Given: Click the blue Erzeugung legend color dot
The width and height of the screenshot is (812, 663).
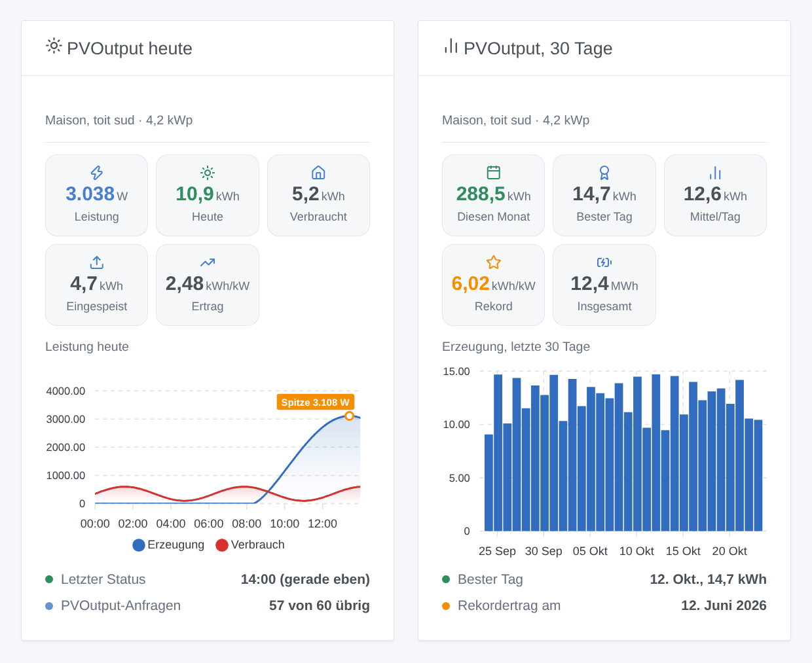Looking at the screenshot, I should (x=139, y=545).
